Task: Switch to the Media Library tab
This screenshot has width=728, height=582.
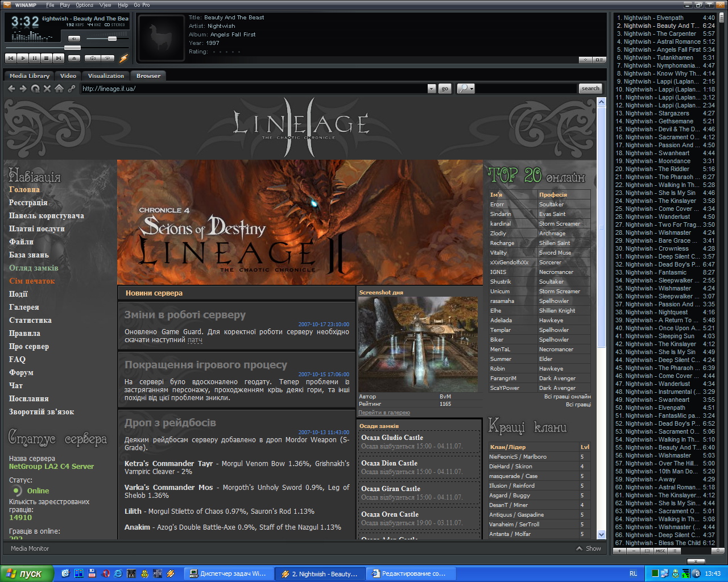Action: 30,76
